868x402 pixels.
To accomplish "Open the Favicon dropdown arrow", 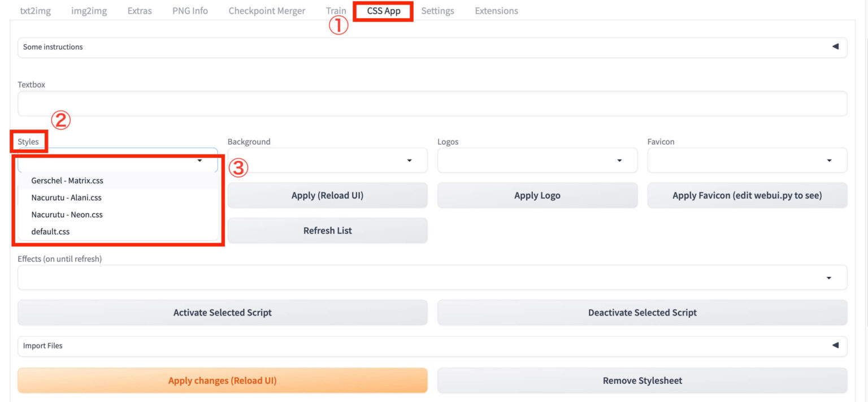I will pyautogui.click(x=830, y=160).
